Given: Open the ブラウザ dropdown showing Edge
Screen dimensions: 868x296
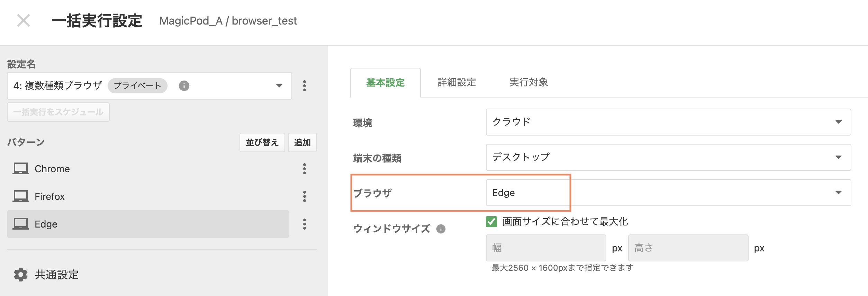Looking at the screenshot, I should pos(668,193).
